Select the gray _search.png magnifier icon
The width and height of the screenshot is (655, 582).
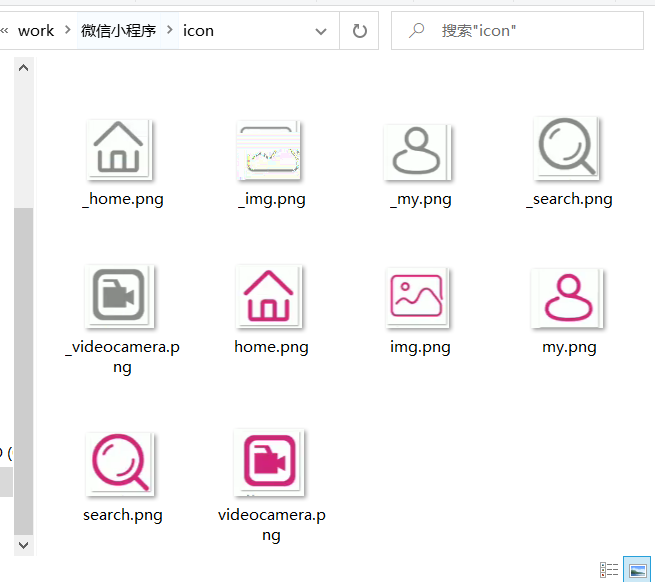click(x=567, y=148)
